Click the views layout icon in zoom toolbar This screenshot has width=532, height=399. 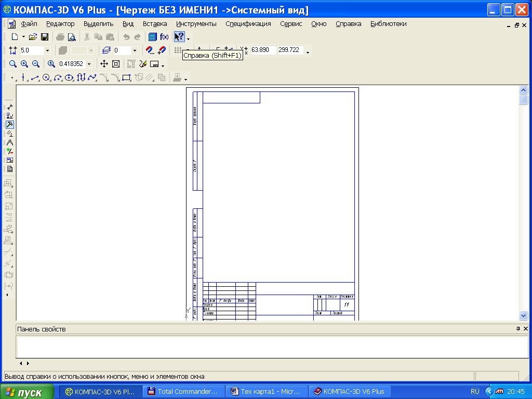[154, 64]
